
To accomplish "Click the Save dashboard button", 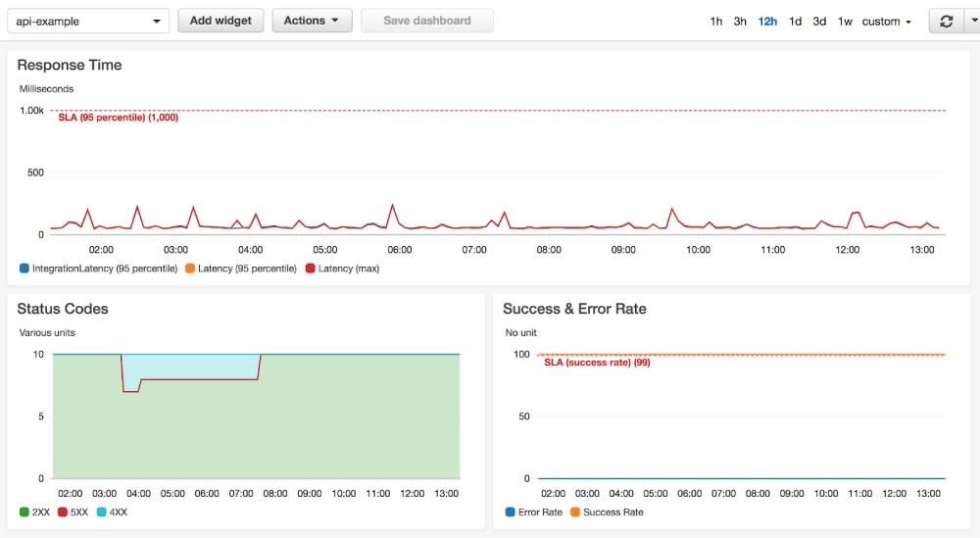I will (x=427, y=21).
